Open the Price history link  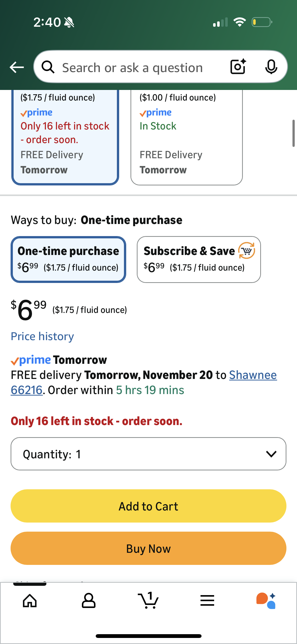42,336
